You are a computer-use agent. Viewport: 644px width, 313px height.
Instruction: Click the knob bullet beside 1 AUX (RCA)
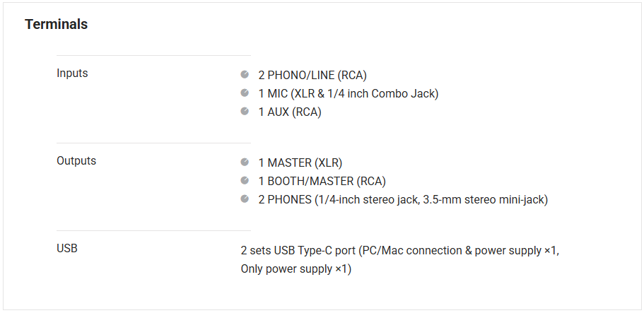[x=245, y=111]
